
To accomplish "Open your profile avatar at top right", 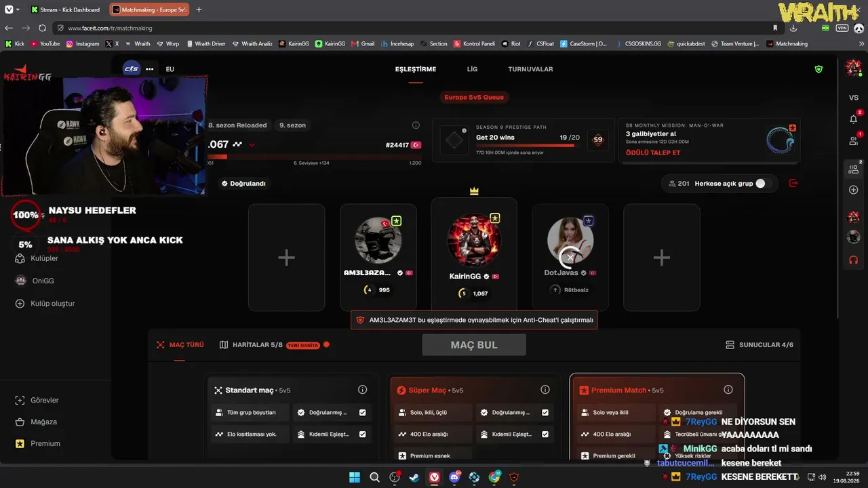I will (853, 68).
